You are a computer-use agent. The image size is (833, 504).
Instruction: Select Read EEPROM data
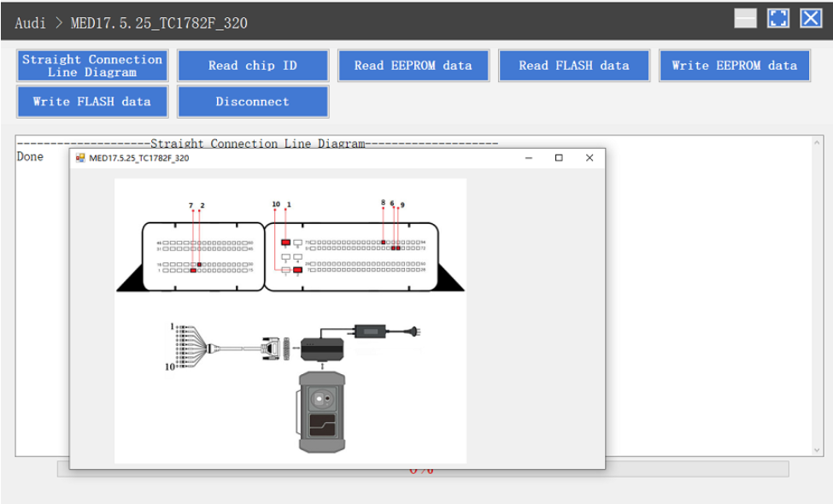pos(414,66)
